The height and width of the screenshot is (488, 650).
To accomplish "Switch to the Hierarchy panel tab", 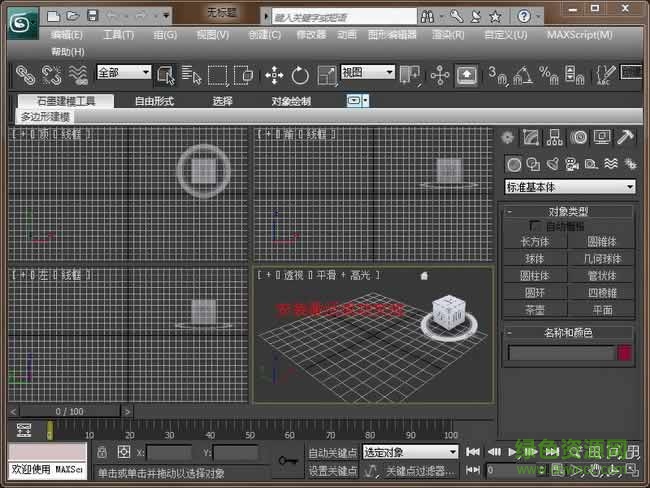I will point(555,138).
